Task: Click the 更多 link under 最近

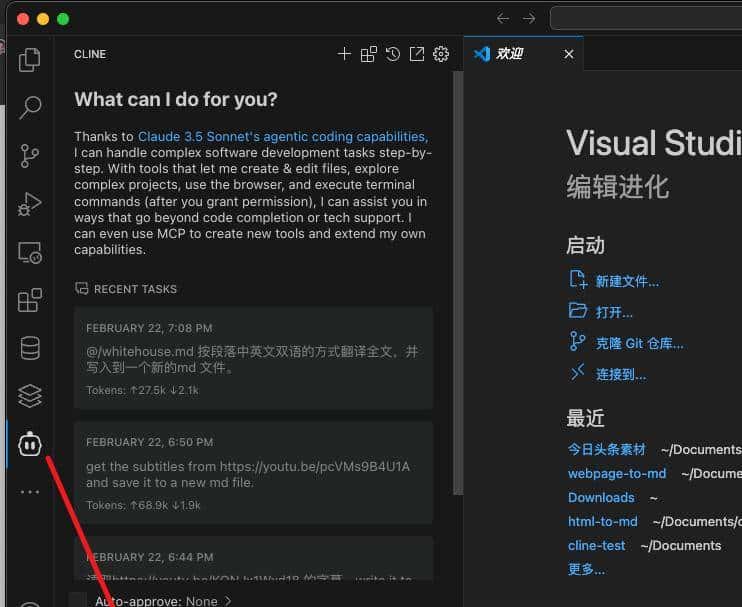Action: 586,569
